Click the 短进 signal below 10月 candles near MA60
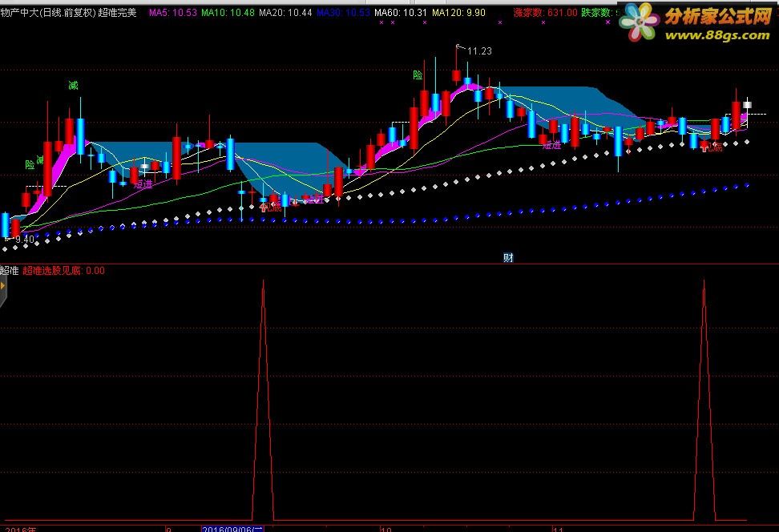 (551, 145)
